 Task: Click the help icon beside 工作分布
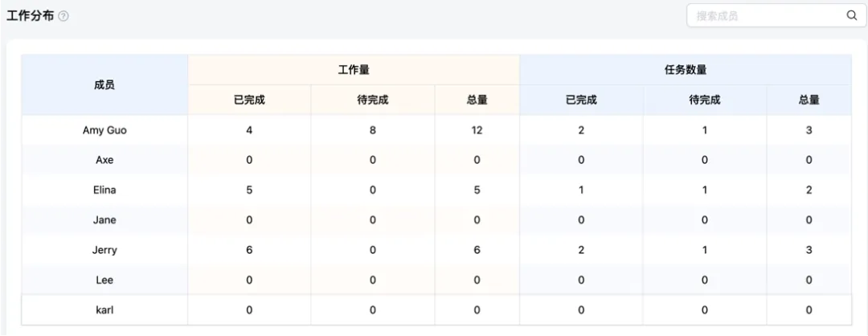click(63, 16)
